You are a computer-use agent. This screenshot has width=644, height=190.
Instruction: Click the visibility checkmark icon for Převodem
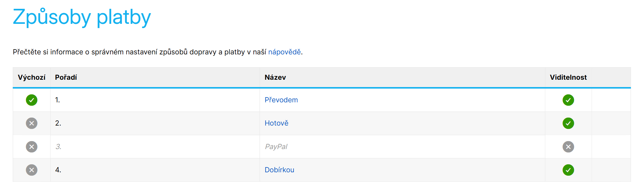[568, 100]
